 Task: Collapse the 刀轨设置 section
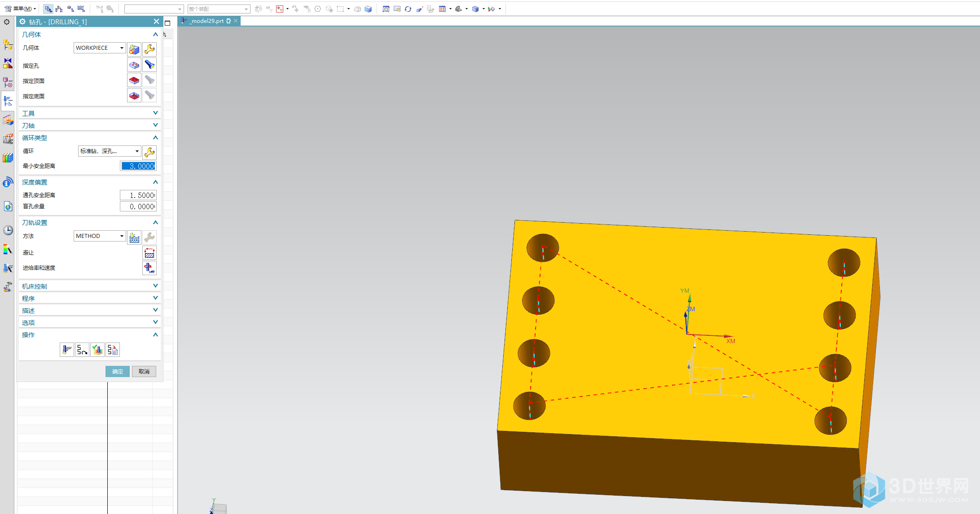(155, 222)
